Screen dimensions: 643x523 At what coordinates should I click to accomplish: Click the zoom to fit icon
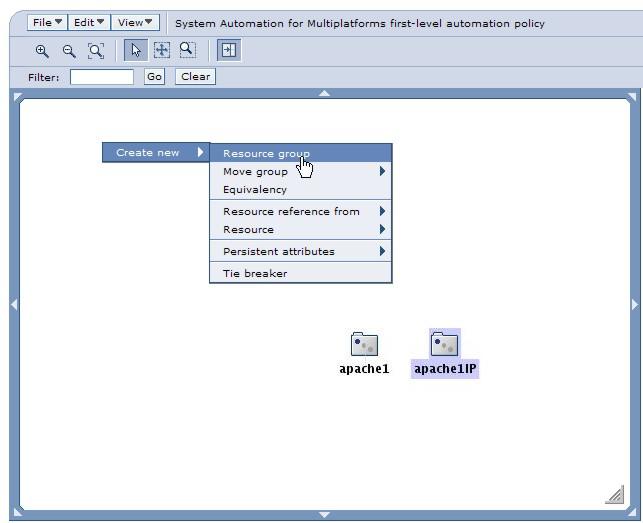96,51
